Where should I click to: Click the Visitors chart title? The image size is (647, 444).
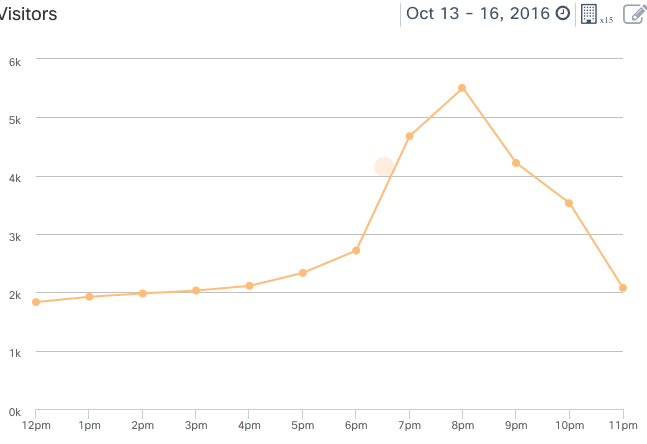pos(28,14)
